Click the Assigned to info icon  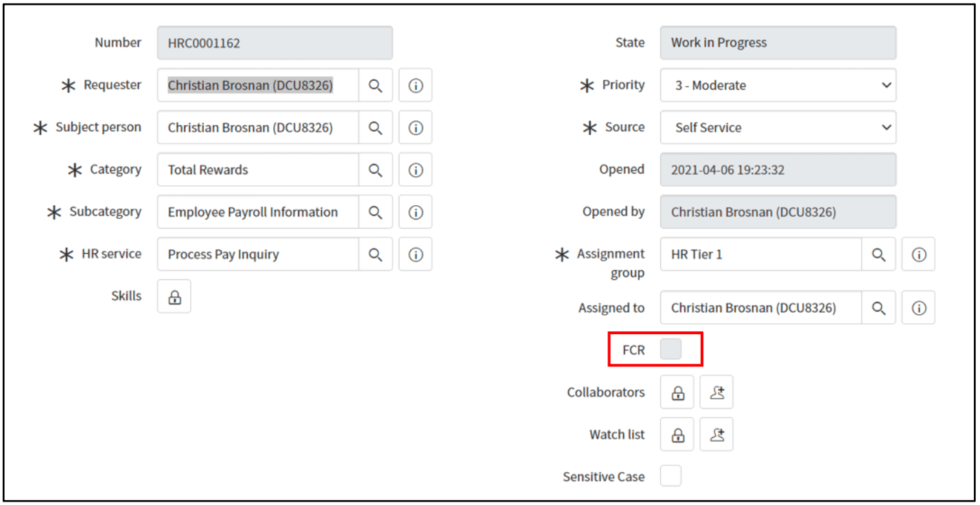[918, 307]
